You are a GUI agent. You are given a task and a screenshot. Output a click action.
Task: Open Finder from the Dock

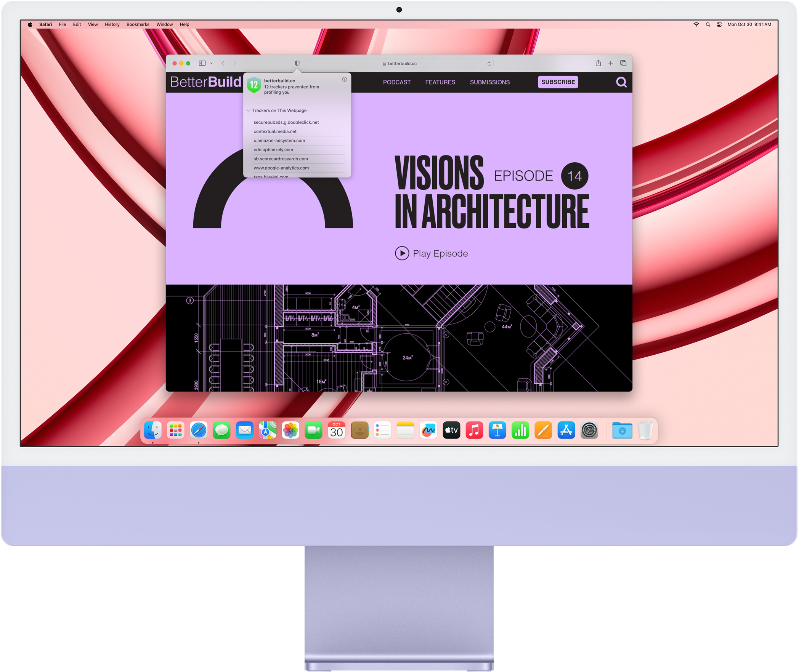153,430
